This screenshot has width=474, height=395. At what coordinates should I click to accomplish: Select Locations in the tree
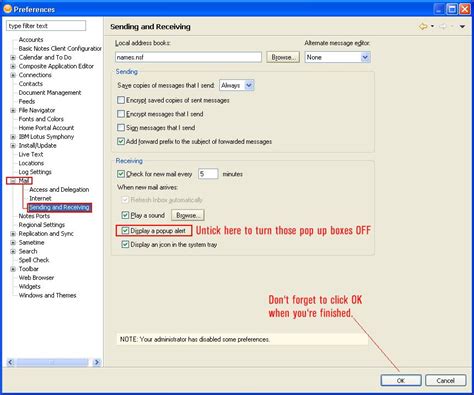tap(31, 163)
